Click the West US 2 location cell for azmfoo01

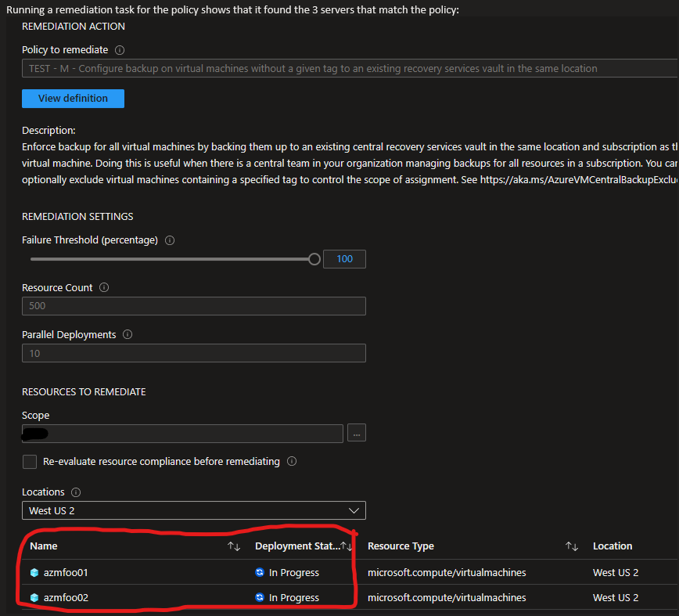coord(616,573)
